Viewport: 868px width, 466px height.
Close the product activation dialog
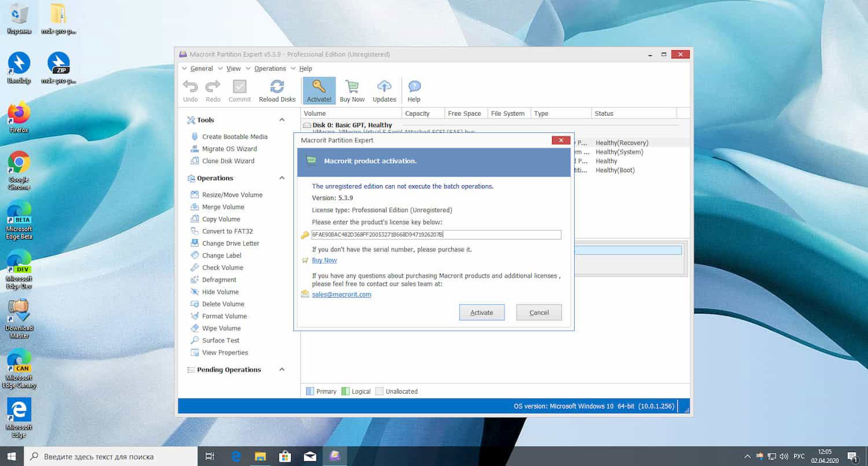561,140
